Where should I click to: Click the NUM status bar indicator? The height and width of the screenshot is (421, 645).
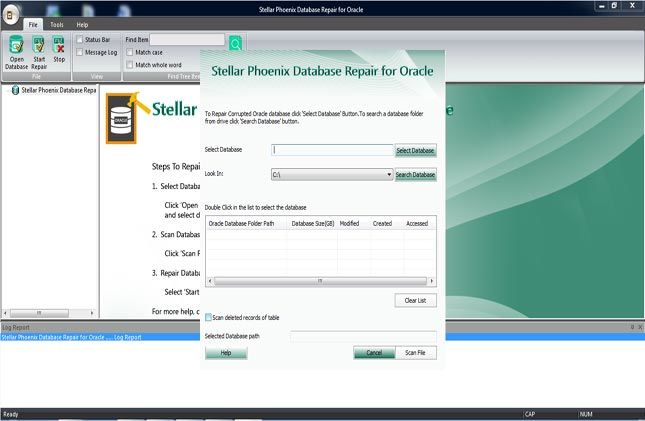586,414
